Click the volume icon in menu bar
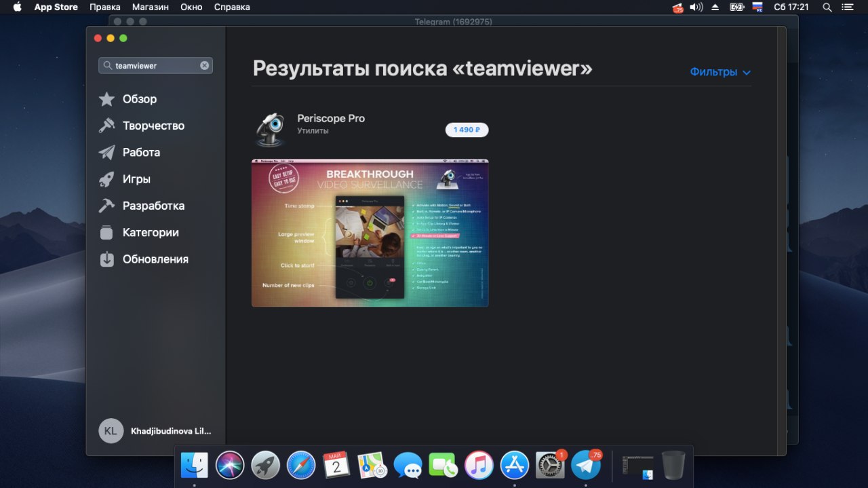The height and width of the screenshot is (488, 868). click(696, 7)
